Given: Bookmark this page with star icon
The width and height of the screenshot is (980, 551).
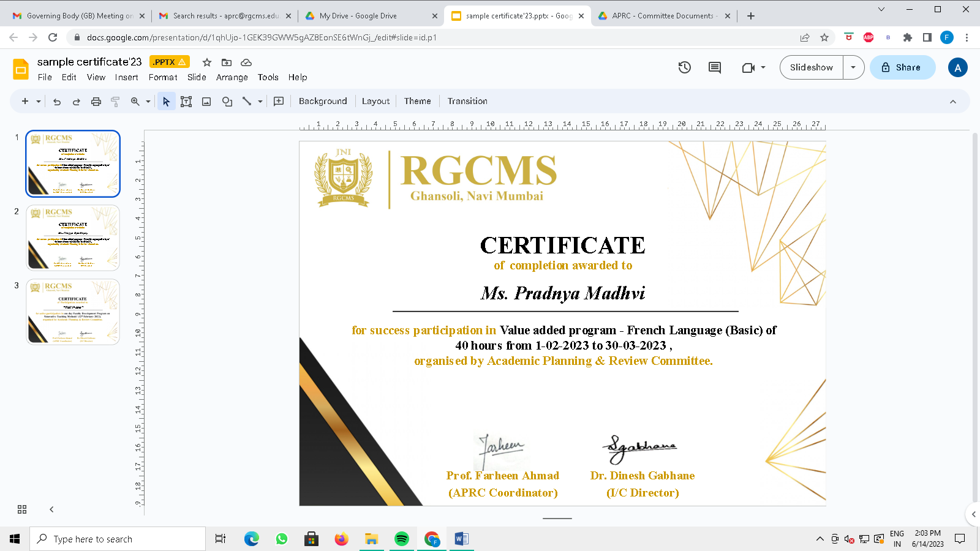Looking at the screenshot, I should (x=824, y=37).
